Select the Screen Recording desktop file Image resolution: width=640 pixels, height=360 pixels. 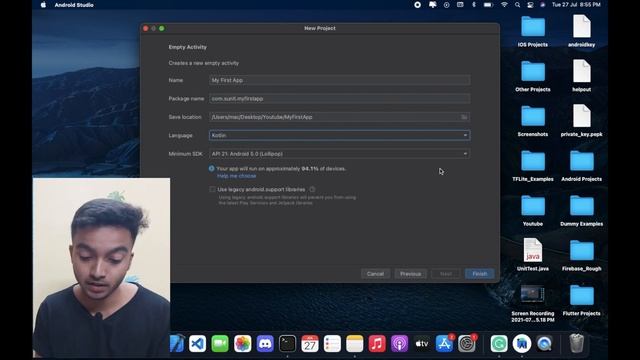point(533,304)
